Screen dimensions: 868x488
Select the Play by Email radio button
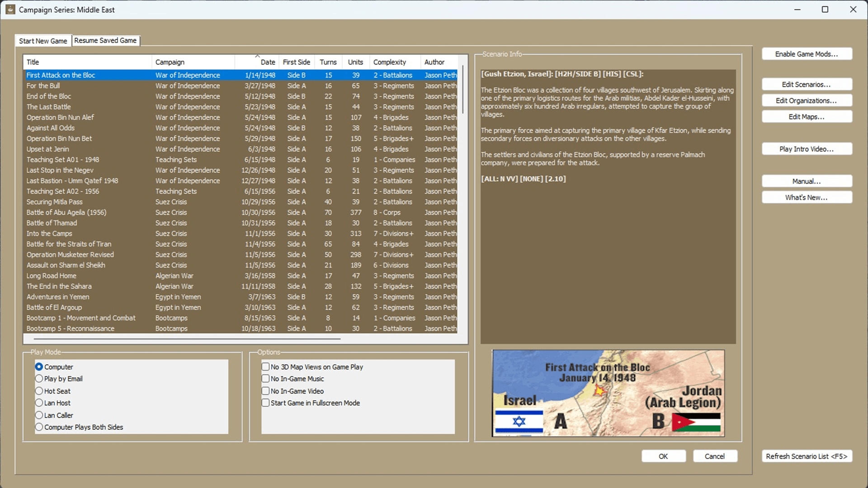(39, 379)
